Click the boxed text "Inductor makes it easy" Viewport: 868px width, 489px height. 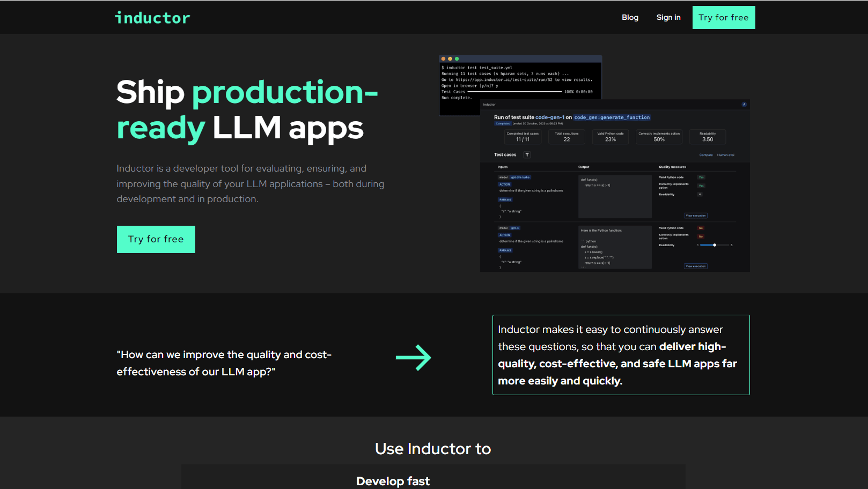pyautogui.click(x=621, y=355)
